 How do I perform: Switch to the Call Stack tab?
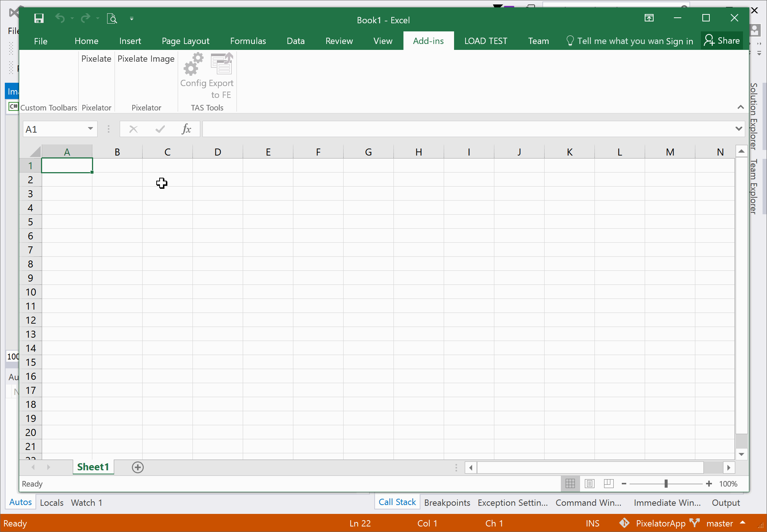[397, 502]
